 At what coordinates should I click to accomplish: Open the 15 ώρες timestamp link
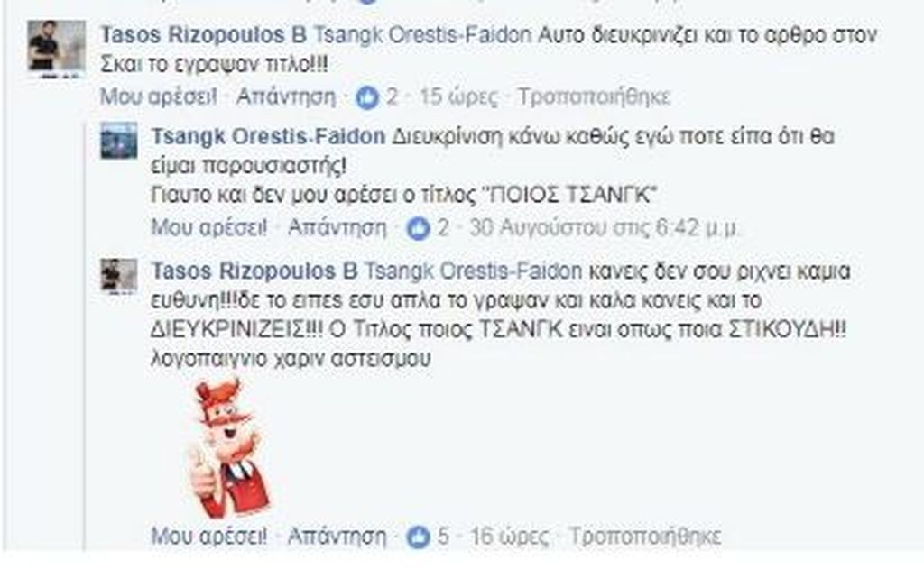point(457,96)
